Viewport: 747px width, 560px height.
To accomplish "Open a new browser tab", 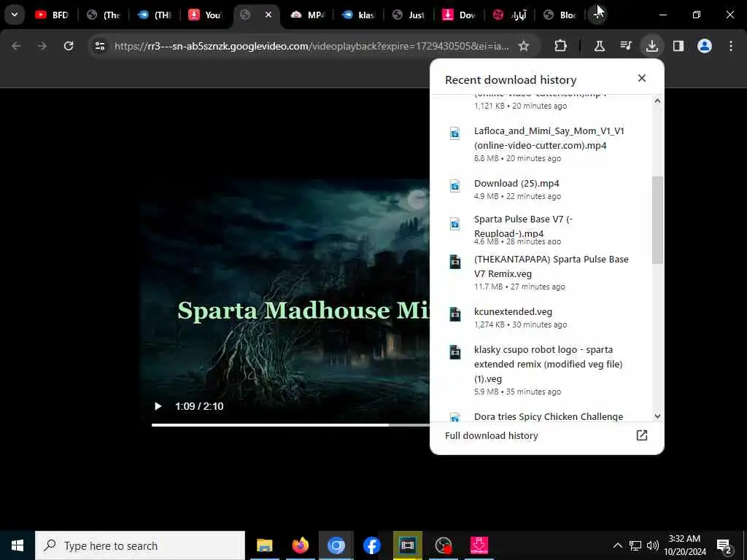I will point(597,15).
